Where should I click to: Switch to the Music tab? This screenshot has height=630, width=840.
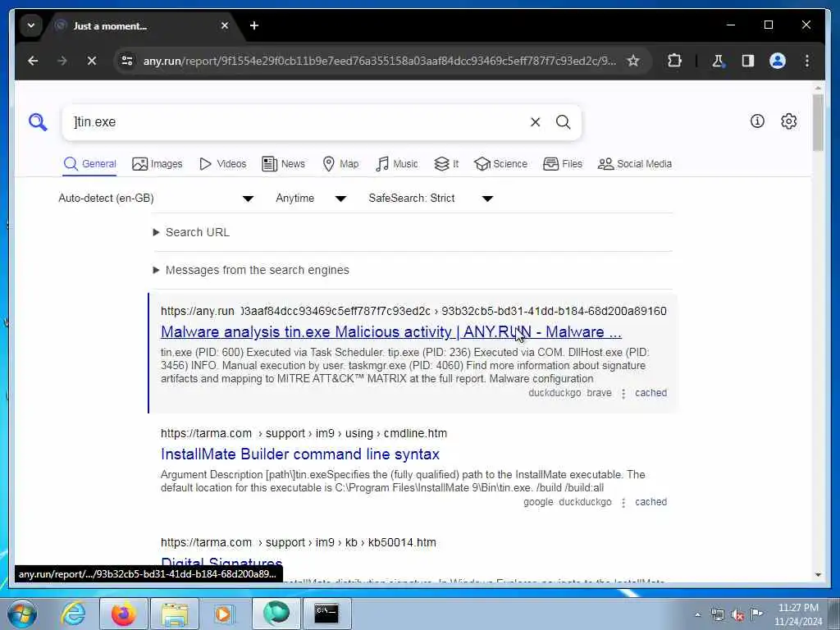pos(397,164)
